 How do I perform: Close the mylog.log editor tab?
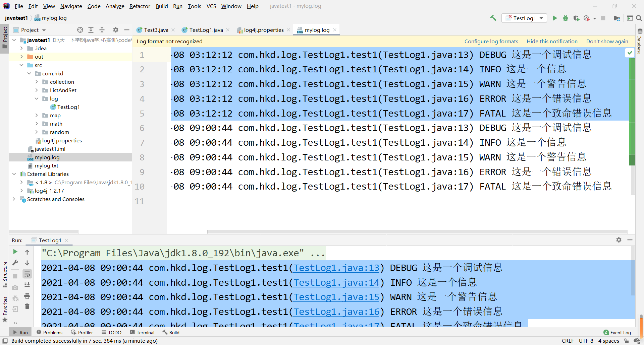coord(335,30)
